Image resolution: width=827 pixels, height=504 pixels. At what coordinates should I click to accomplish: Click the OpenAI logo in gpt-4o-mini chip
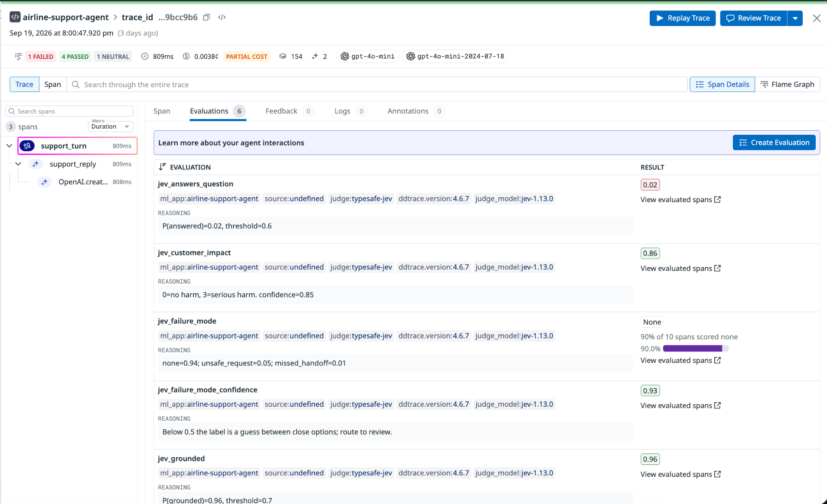tap(344, 56)
